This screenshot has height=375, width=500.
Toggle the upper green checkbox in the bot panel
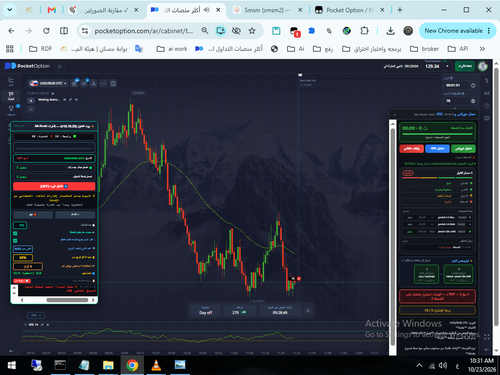[x=15, y=233]
